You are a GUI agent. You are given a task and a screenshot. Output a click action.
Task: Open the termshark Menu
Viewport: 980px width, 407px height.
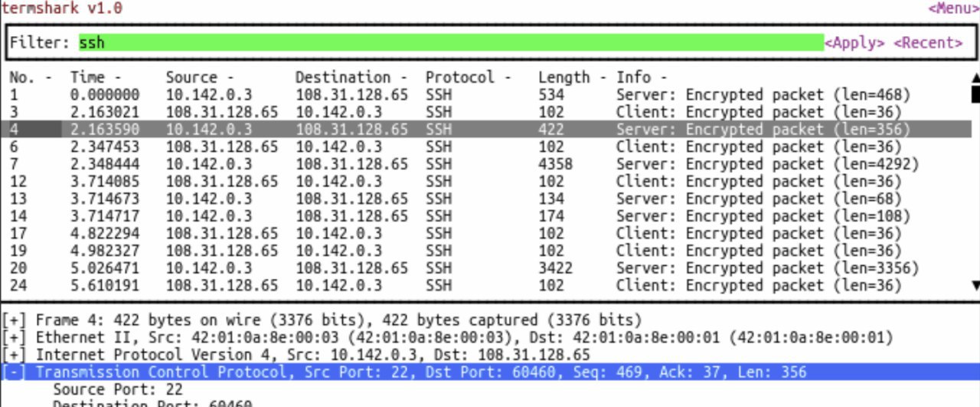pos(953,8)
